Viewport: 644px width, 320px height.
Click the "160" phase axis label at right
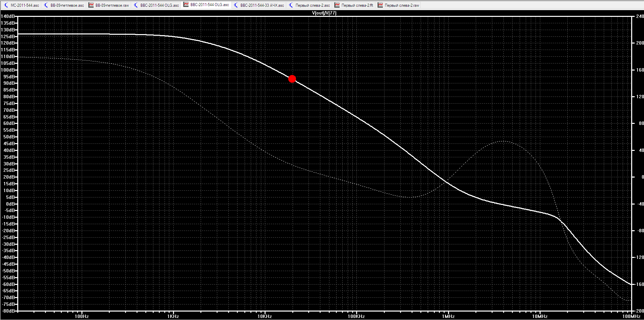coord(640,70)
